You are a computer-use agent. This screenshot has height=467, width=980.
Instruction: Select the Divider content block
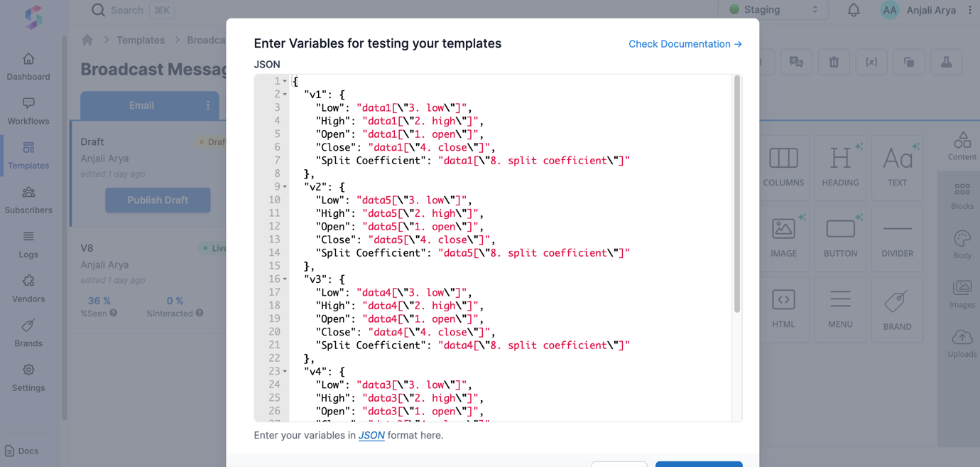click(x=898, y=239)
